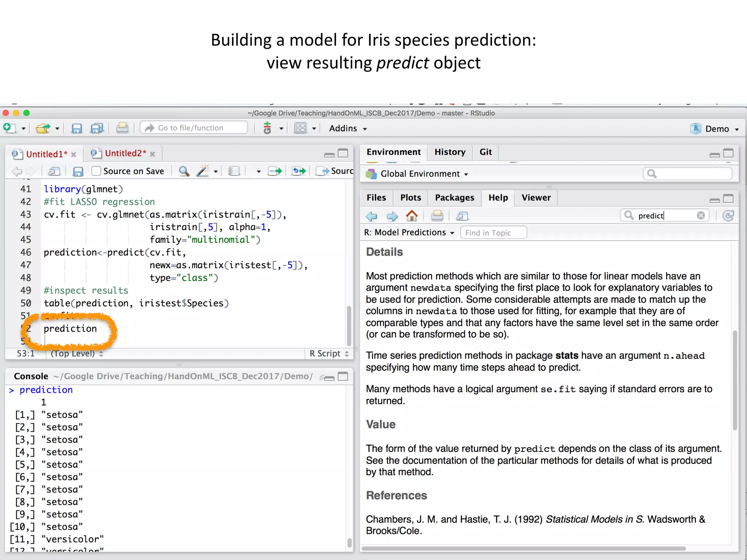
Task: Open the Open File folder icon
Action: point(43,128)
